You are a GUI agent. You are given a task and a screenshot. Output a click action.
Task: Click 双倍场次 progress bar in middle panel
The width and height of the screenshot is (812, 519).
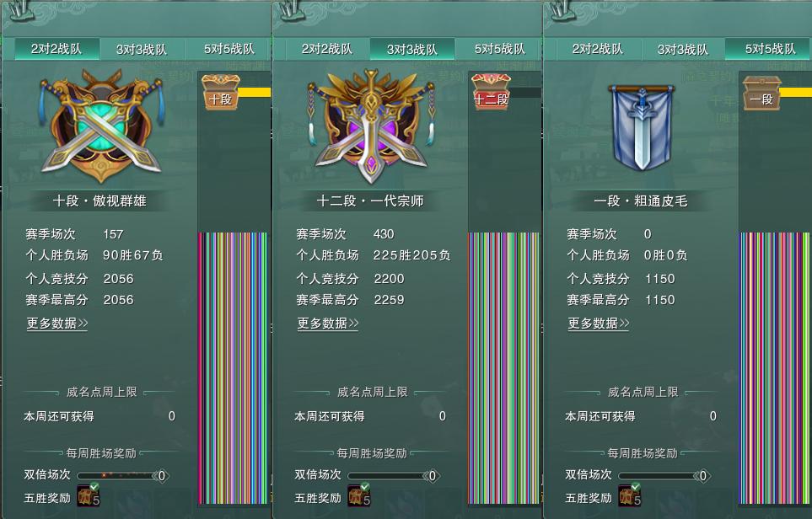point(394,475)
